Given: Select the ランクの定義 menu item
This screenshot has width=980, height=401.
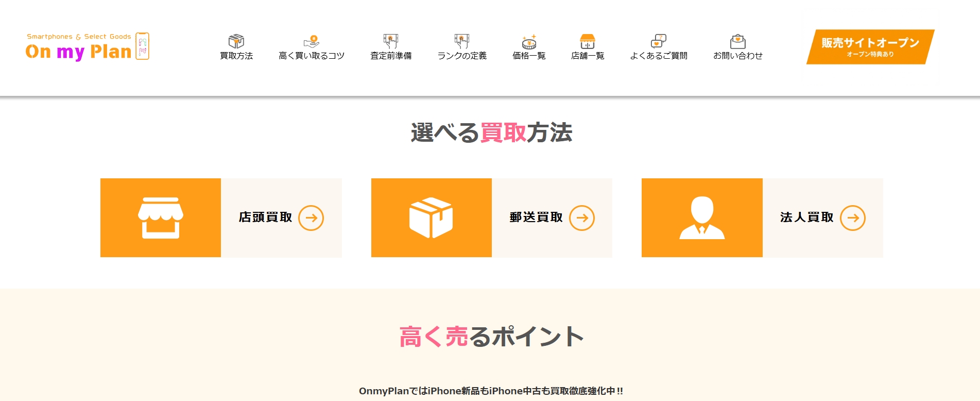Looking at the screenshot, I should pyautogui.click(x=462, y=56).
